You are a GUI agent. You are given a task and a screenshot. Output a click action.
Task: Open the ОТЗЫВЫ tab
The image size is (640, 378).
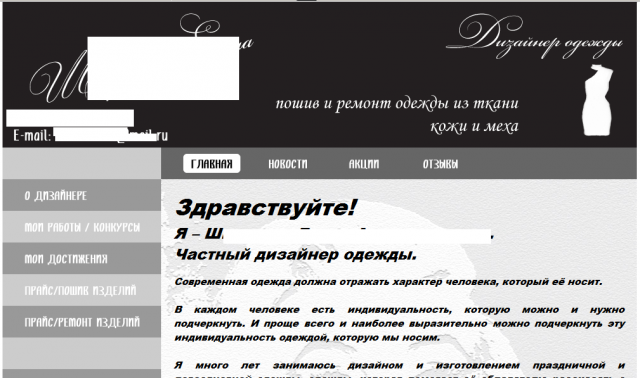point(440,164)
